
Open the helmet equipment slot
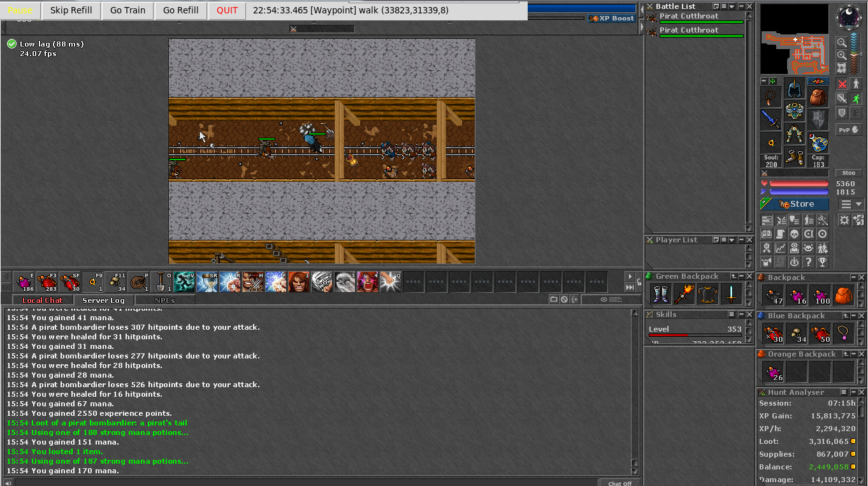(x=794, y=88)
